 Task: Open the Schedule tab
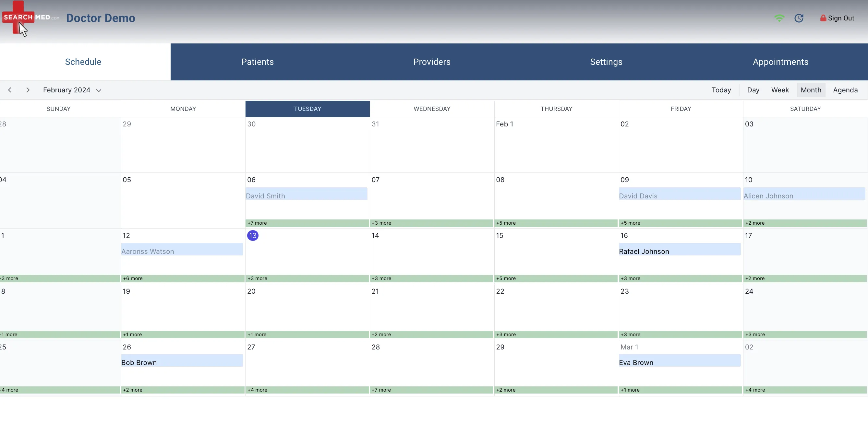[83, 62]
